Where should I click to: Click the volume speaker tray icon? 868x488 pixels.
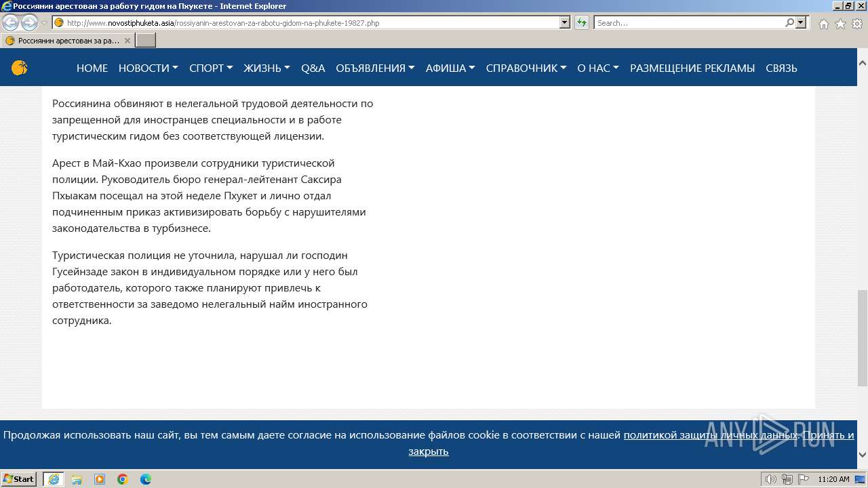(x=772, y=479)
